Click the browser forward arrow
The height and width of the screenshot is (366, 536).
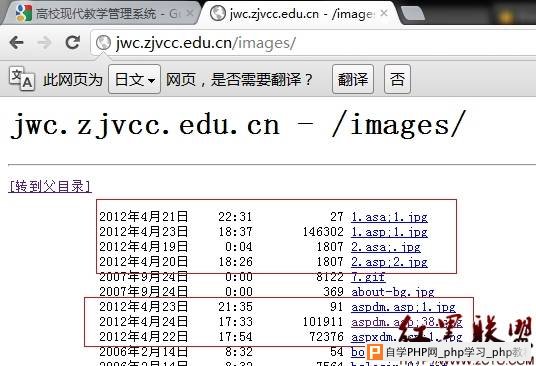45,43
